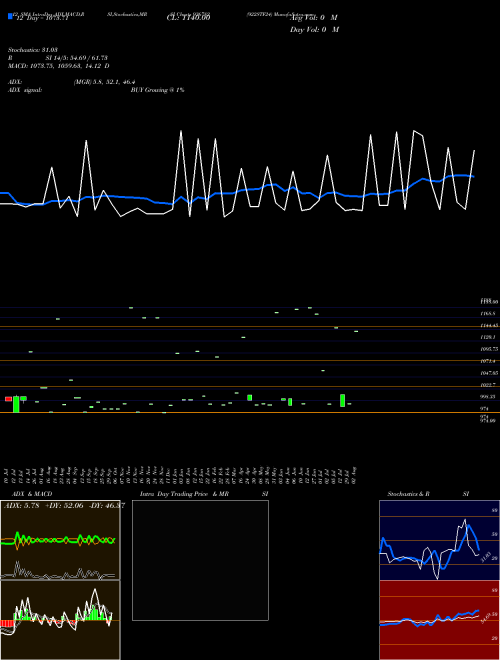Click the blue legend square beside 12 Day
Image resolution: width=500 pixels, height=660 pixels.
tap(10, 16)
